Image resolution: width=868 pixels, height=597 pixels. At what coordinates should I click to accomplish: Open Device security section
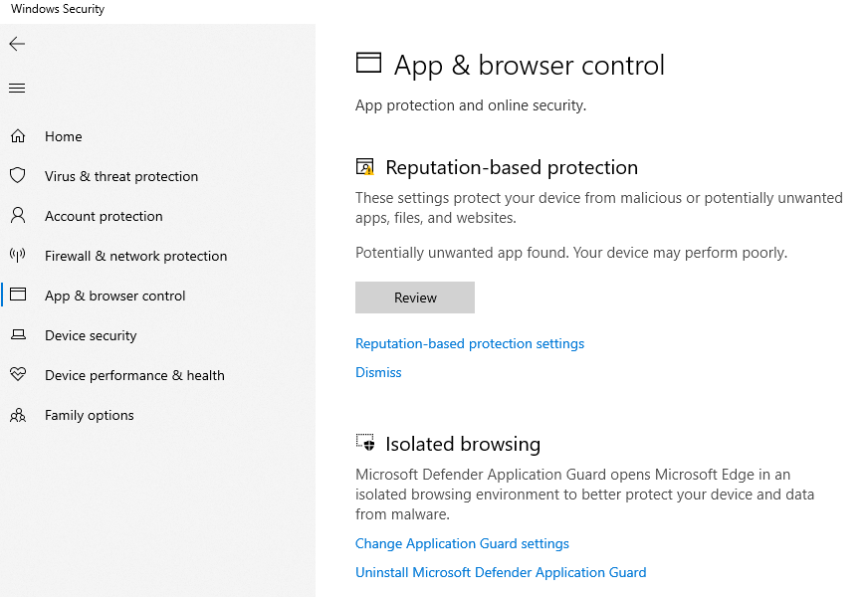click(91, 336)
